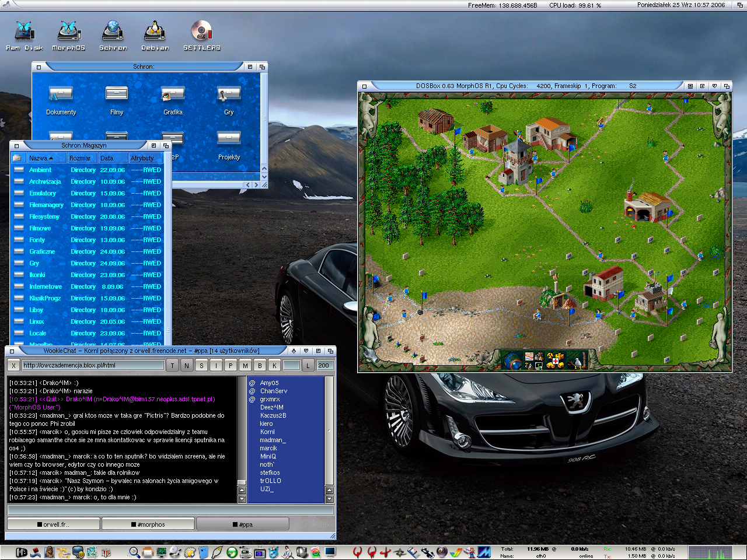
Task: Click the WookieChat topic URL field
Action: [x=93, y=365]
